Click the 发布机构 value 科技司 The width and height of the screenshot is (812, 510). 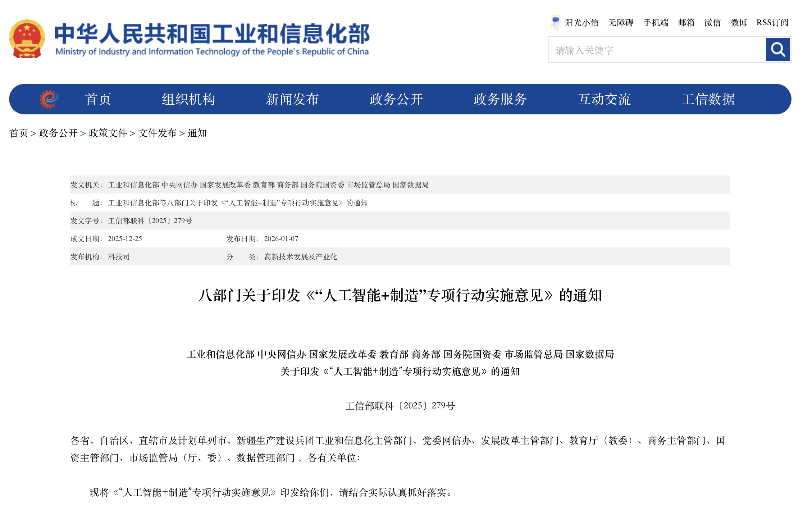tap(119, 257)
